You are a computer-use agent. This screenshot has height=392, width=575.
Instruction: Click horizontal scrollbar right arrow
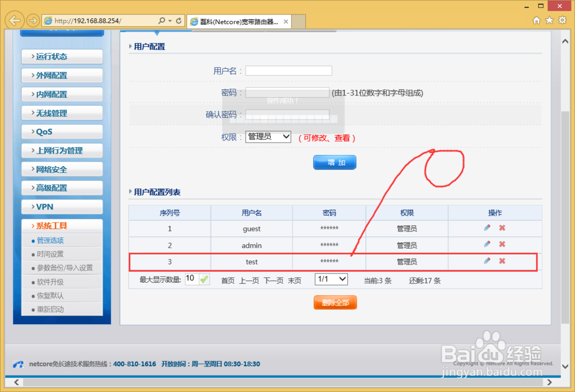pos(549,382)
